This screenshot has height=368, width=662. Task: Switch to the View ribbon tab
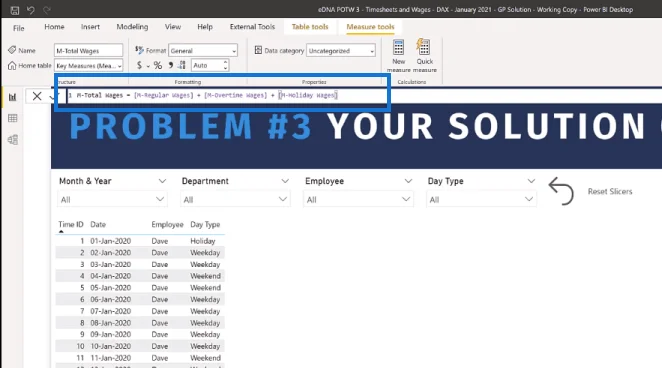[173, 27]
